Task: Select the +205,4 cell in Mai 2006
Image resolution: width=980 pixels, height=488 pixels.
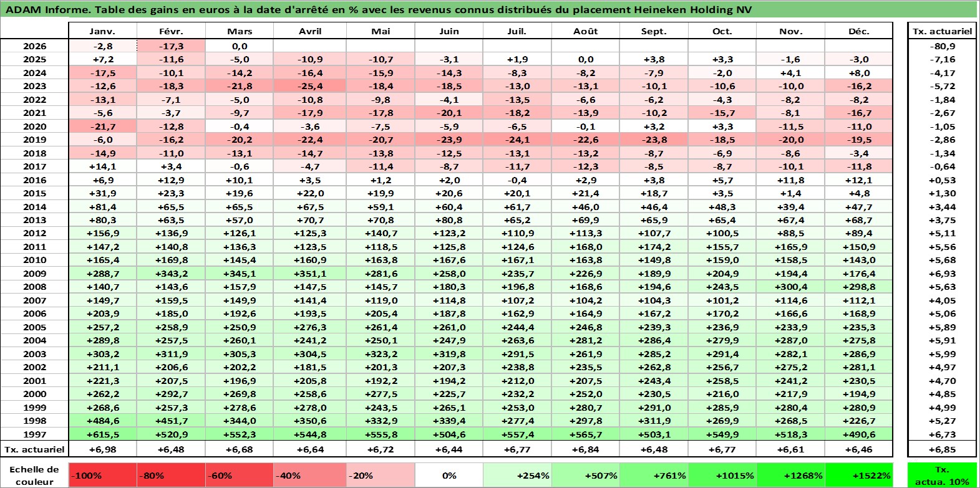Action: pyautogui.click(x=381, y=313)
